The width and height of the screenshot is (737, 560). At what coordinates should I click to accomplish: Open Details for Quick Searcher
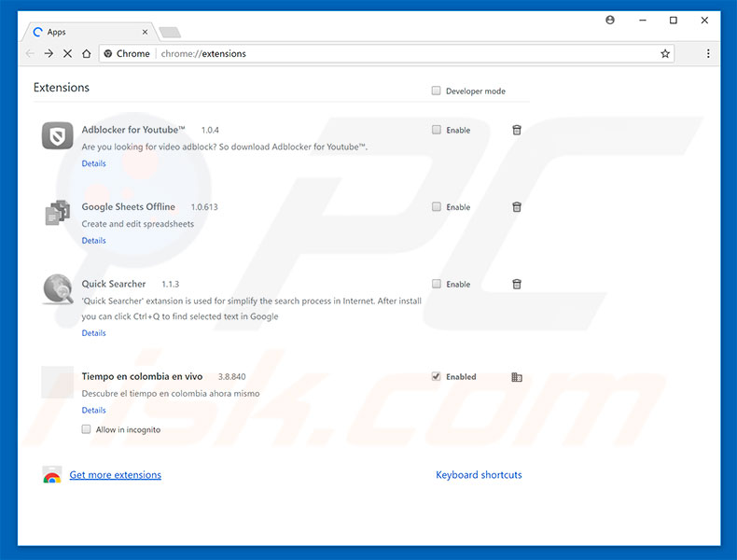94,333
